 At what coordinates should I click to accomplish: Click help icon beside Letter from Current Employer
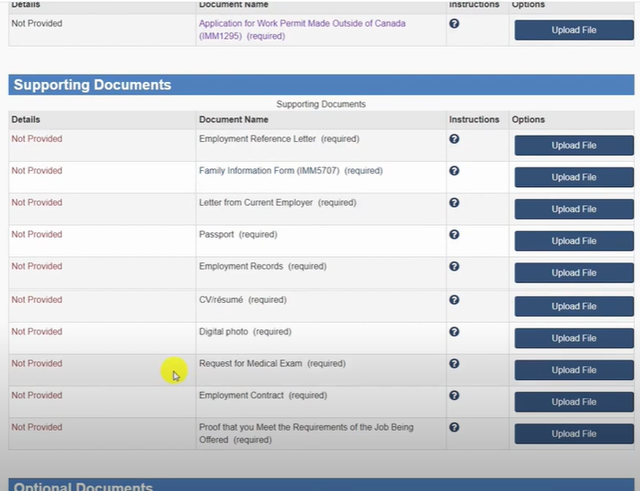tap(454, 203)
